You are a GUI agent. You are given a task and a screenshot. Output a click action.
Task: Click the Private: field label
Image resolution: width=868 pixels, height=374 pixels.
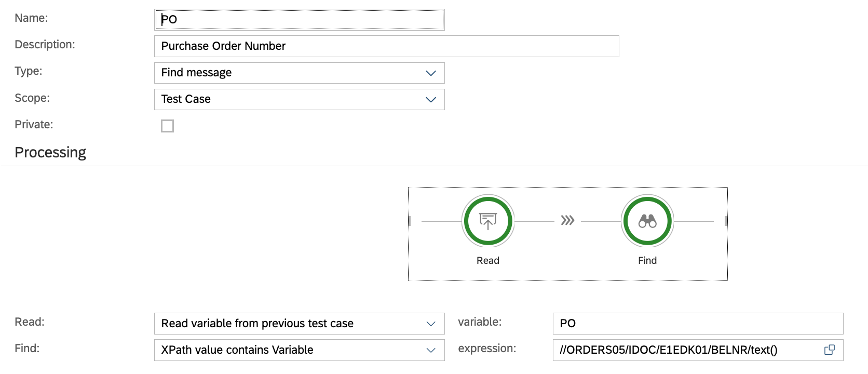coord(34,125)
